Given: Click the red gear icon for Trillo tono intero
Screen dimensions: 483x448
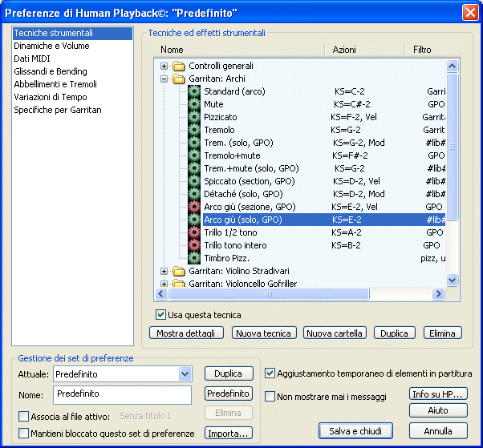Looking at the screenshot, I should 194,245.
